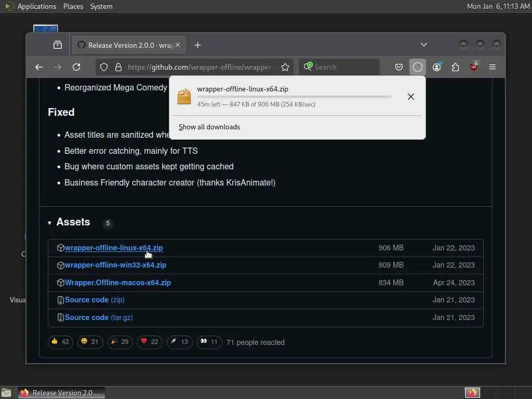This screenshot has width=532, height=399.
Task: Click the 834 MB size text
Action: [391, 283]
